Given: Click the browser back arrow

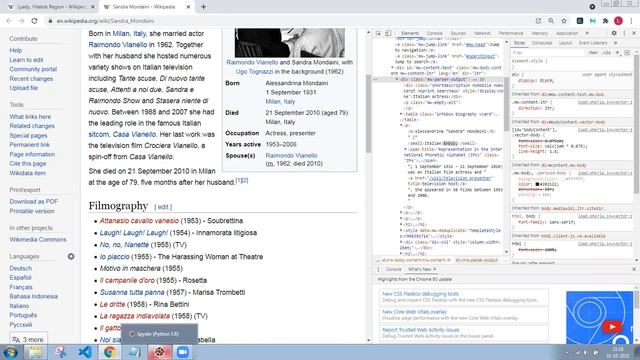Looking at the screenshot, I should (9, 21).
